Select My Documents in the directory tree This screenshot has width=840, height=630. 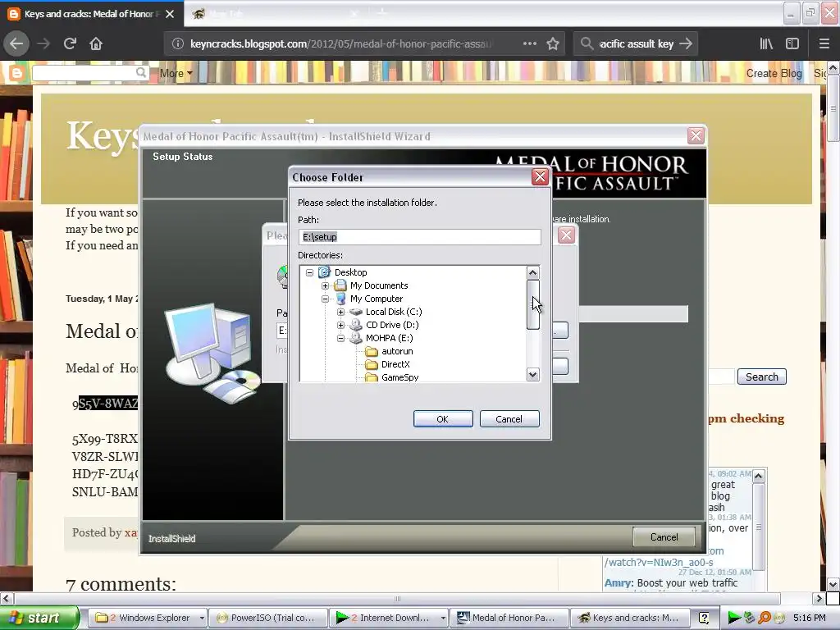pyautogui.click(x=379, y=285)
